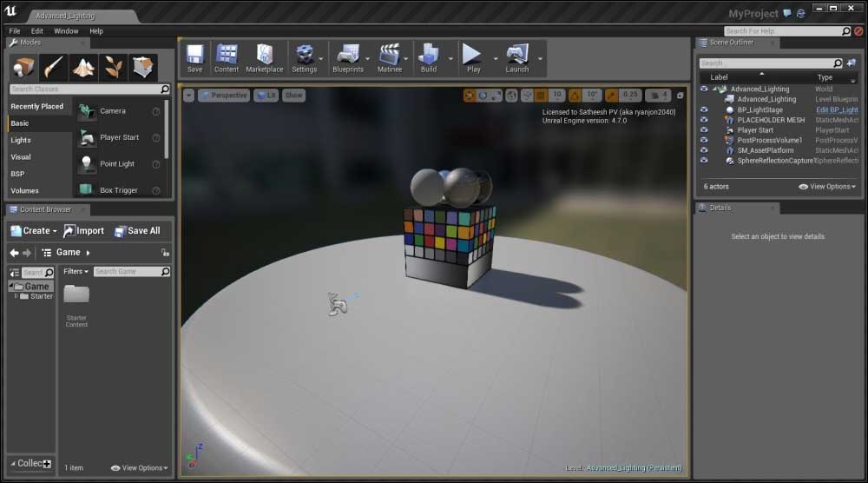Click the Launch toolbar icon
This screenshot has width=868, height=483.
tap(517, 58)
